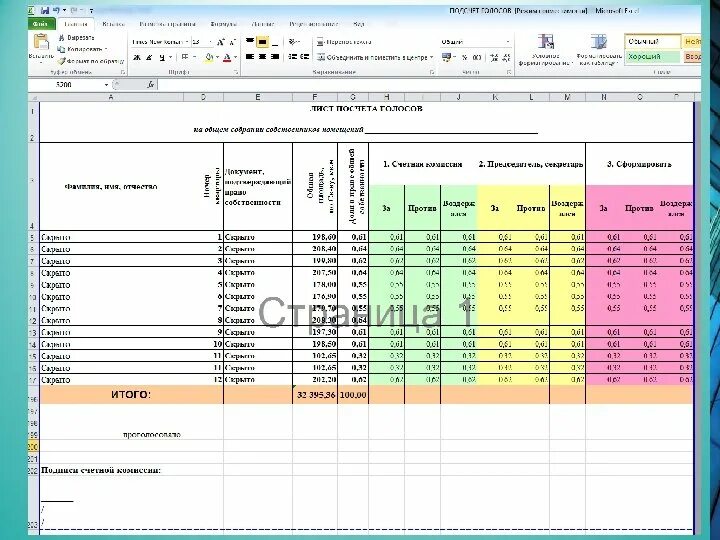Click the Format Painter (Формат по образцу) brush
The image size is (720, 540).
[90, 61]
